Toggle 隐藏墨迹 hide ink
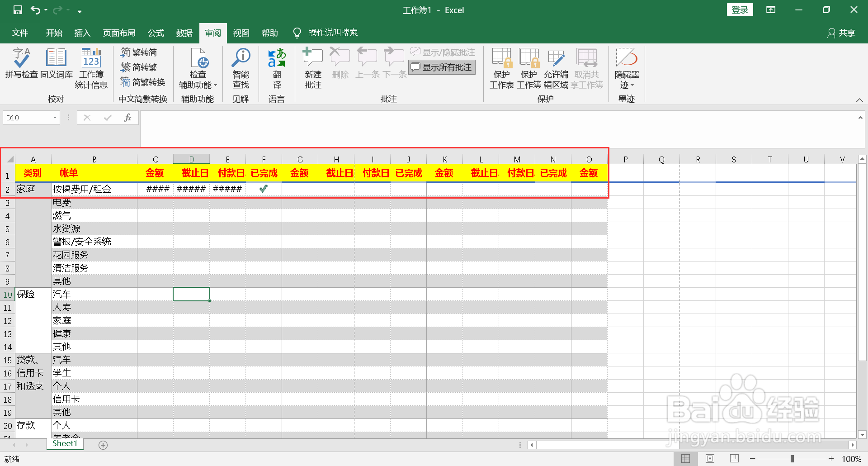Image resolution: width=868 pixels, height=466 pixels. 627,67
